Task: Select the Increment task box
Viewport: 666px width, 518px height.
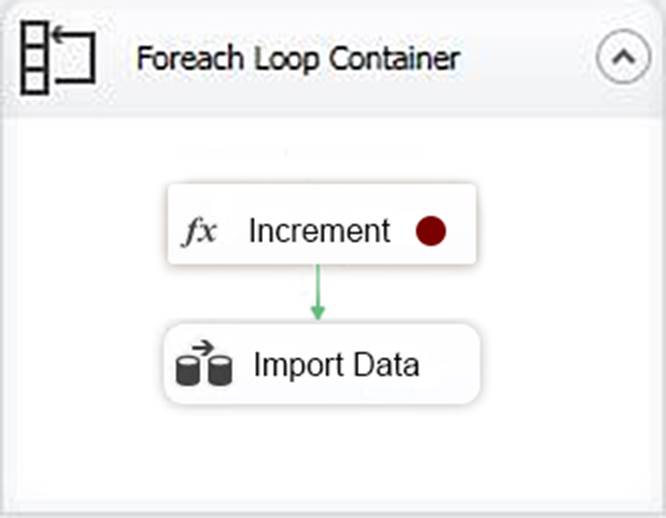Action: click(322, 224)
